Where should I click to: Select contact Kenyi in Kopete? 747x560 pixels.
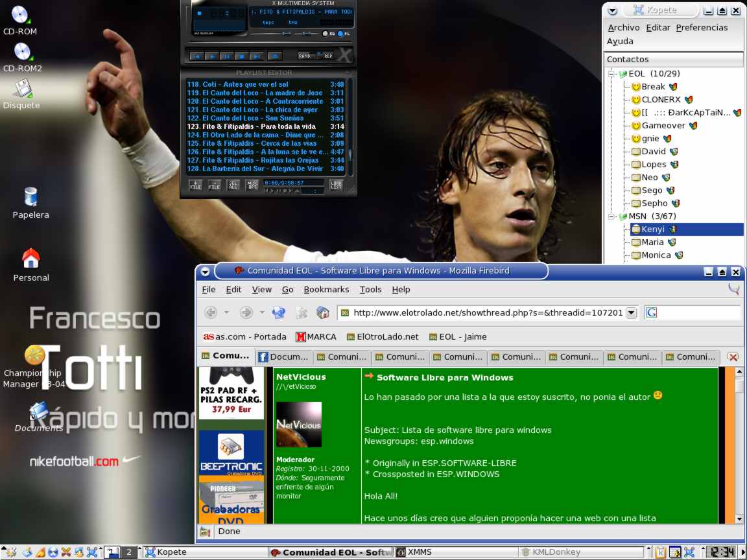coord(687,229)
